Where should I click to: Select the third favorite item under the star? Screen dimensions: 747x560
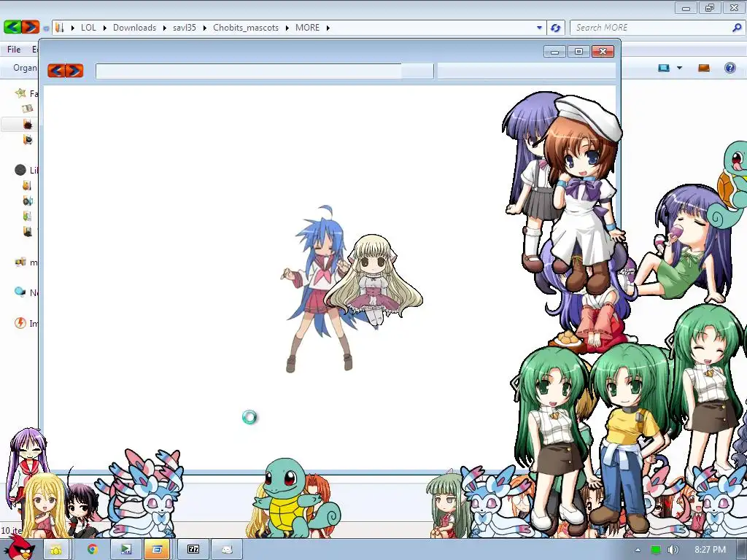coord(28,139)
